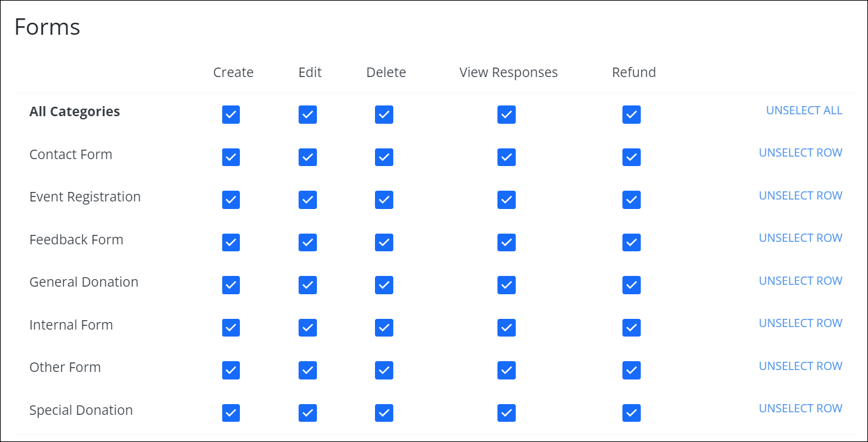Uncheck View Responses for Feedback Form
The width and height of the screenshot is (868, 442).
pyautogui.click(x=506, y=242)
